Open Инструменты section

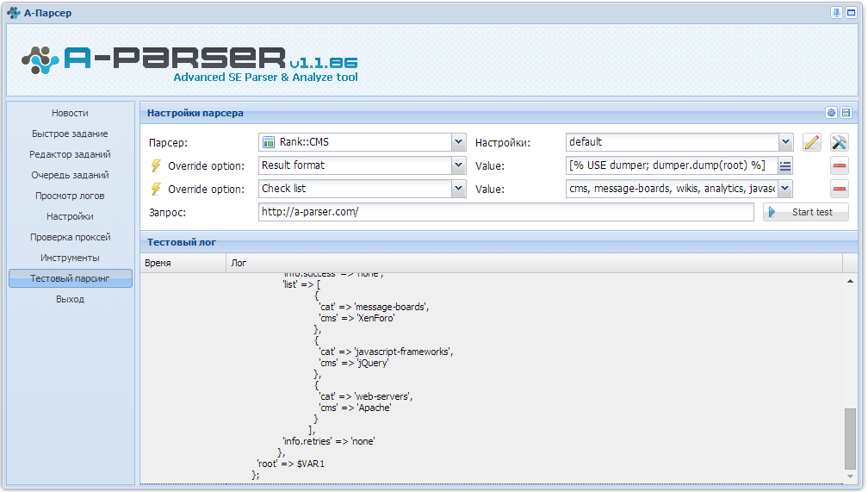(x=71, y=258)
